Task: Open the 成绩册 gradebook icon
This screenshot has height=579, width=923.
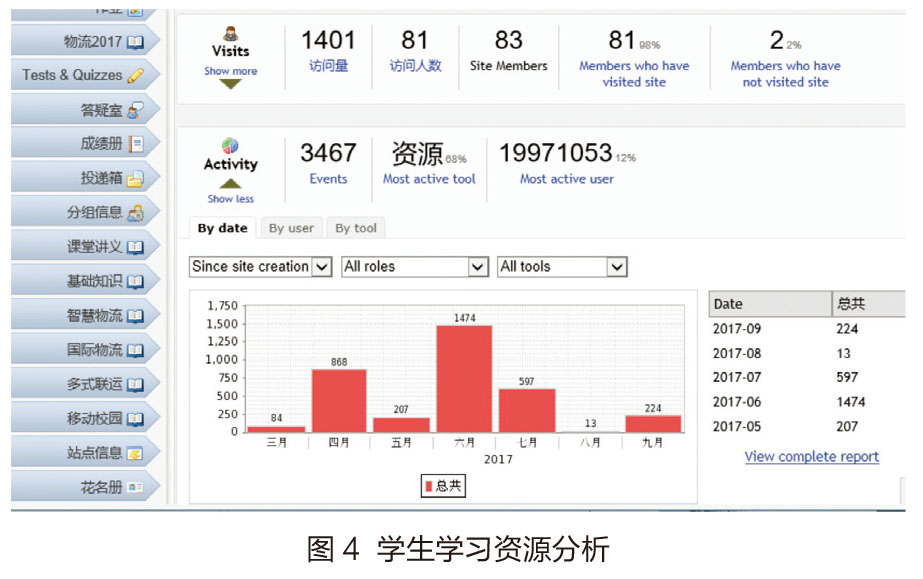Action: [136, 144]
